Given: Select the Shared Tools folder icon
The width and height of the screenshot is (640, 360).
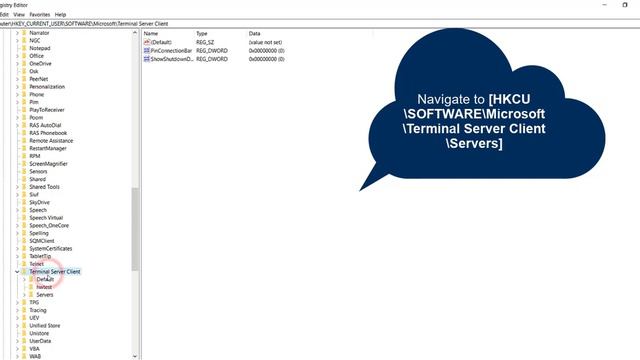Looking at the screenshot, I should click(24, 187).
